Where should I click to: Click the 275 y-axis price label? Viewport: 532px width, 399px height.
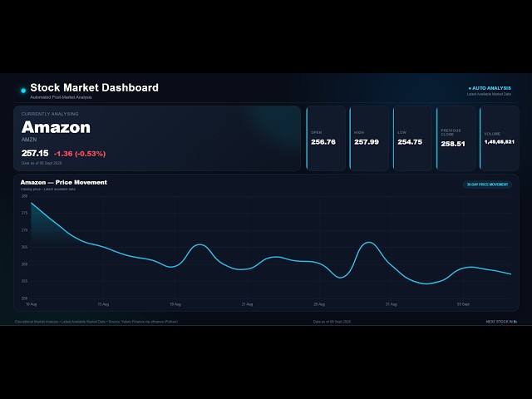pos(24,213)
